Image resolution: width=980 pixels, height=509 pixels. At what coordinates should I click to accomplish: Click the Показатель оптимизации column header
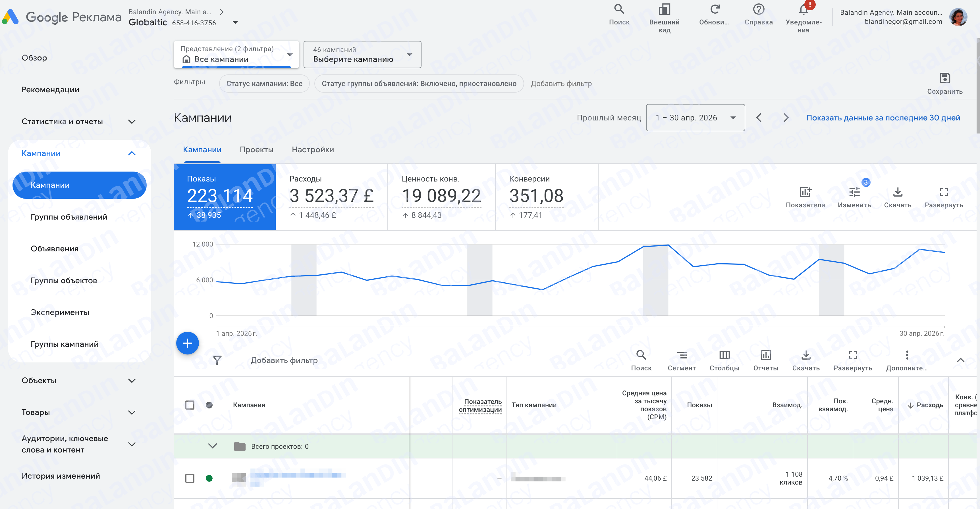480,406
